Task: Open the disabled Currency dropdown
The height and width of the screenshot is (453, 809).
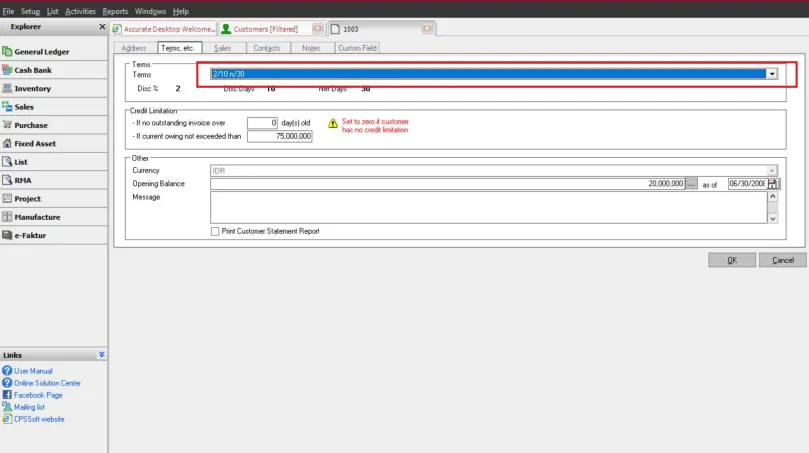Action: (x=772, y=171)
